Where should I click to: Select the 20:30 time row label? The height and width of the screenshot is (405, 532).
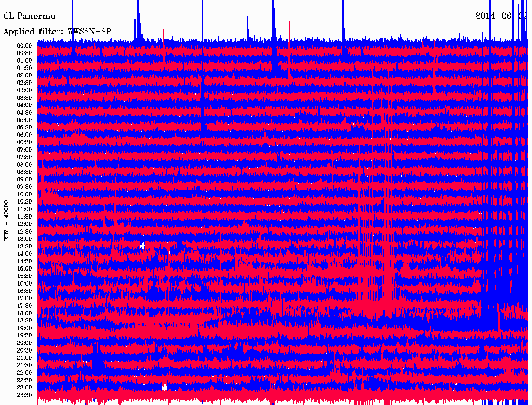(x=24, y=350)
